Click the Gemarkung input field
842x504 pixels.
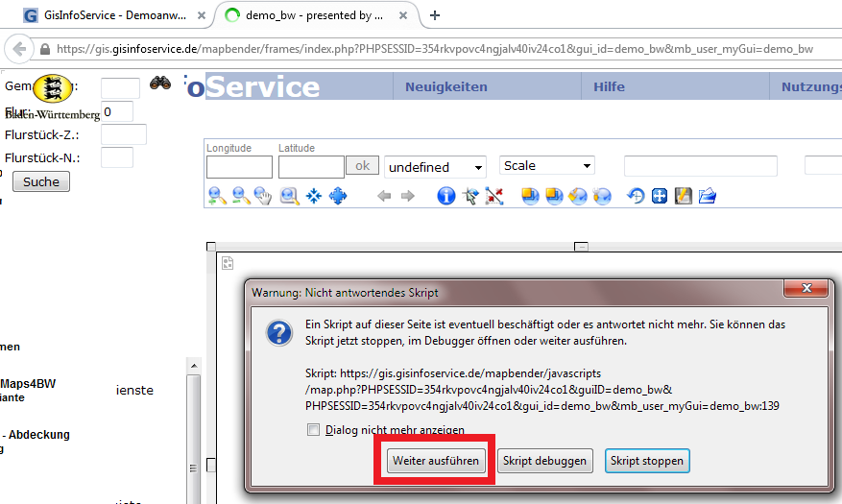coord(120,88)
